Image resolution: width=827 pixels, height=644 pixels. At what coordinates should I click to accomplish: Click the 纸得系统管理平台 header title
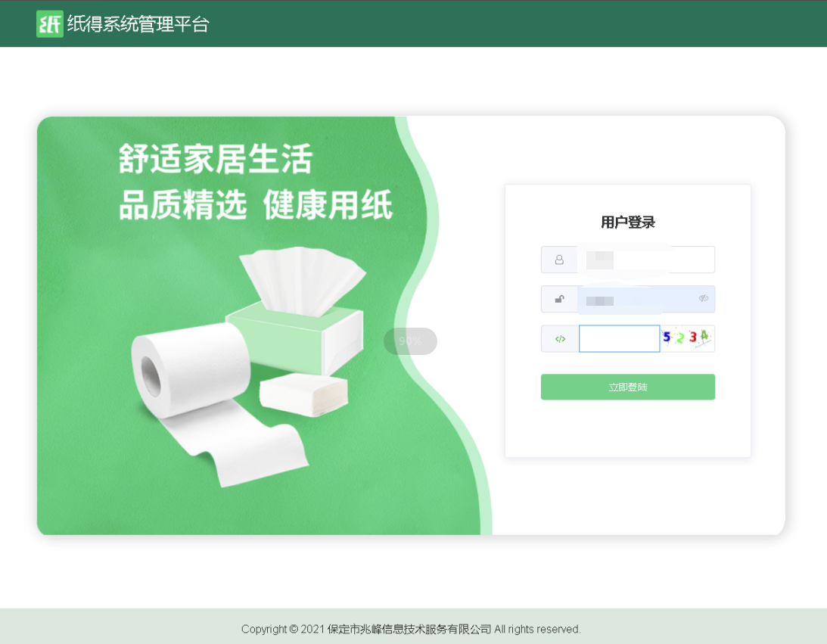coord(138,24)
